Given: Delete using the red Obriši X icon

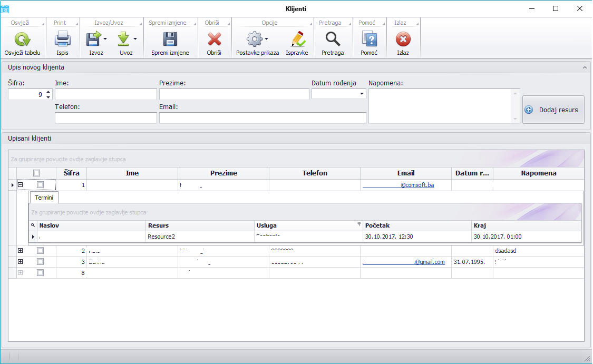Looking at the screenshot, I should coord(214,40).
